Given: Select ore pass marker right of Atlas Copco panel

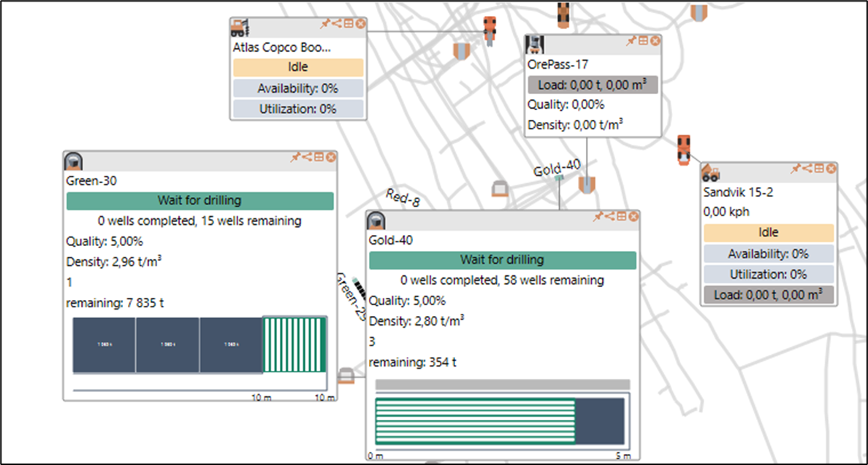Looking at the screenshot, I should tap(462, 51).
